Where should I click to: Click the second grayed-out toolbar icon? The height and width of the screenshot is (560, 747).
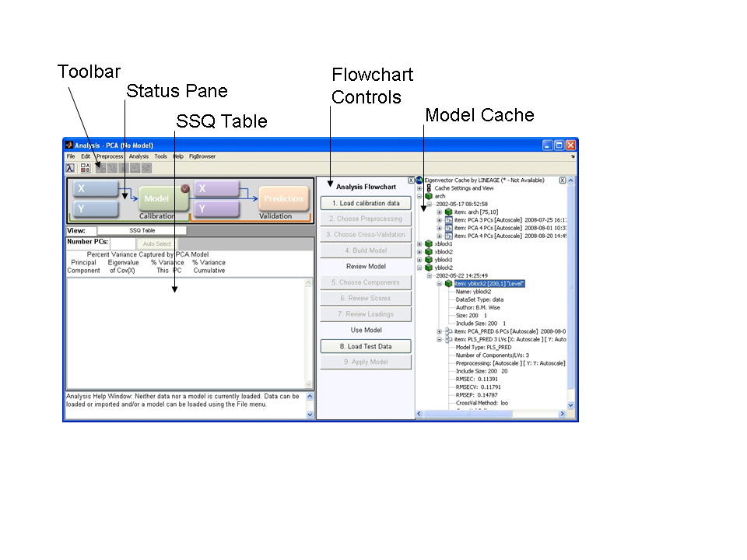(112, 168)
